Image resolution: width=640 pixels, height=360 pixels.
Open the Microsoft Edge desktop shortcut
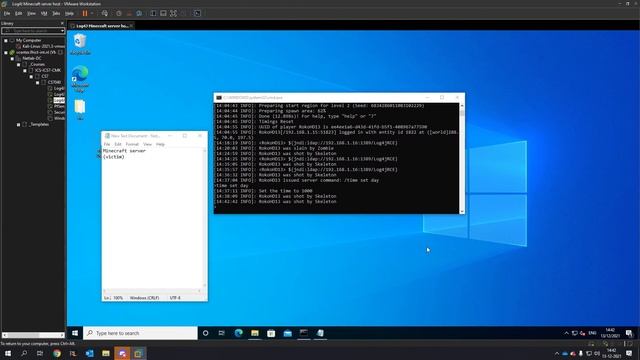80,78
